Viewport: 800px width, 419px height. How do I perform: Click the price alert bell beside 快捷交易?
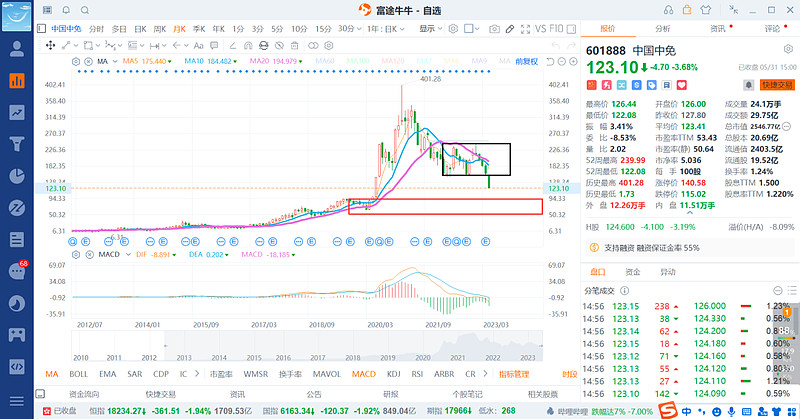pos(748,85)
